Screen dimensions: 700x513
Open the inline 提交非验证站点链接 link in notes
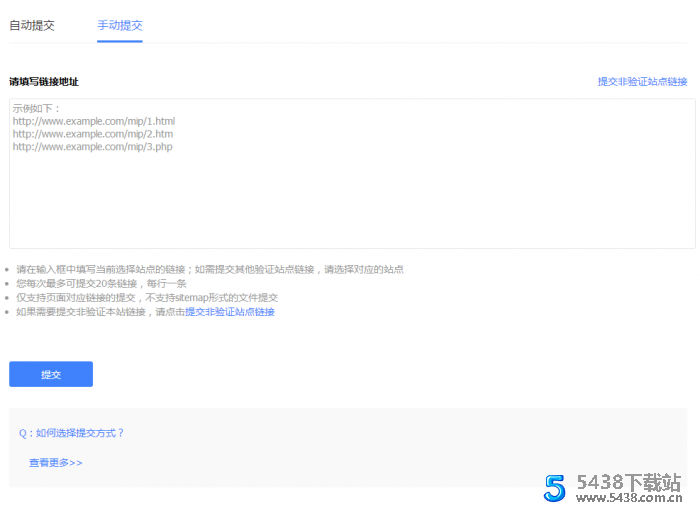[x=230, y=312]
